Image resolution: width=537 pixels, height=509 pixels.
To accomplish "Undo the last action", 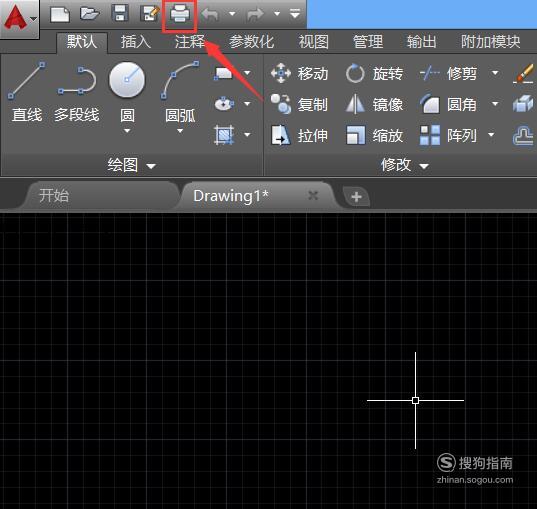I will tap(210, 14).
